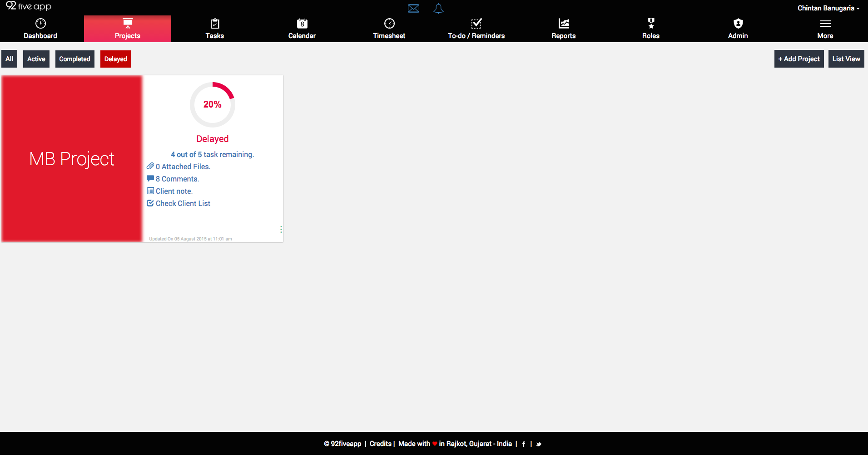Go to the Dashboard menu label
The image size is (868, 456).
[x=40, y=36]
